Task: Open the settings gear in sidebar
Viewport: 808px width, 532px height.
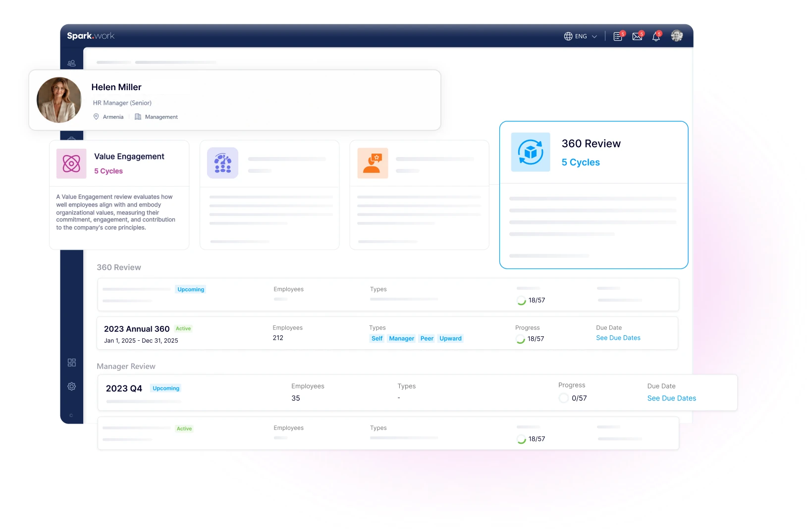Action: 72,386
